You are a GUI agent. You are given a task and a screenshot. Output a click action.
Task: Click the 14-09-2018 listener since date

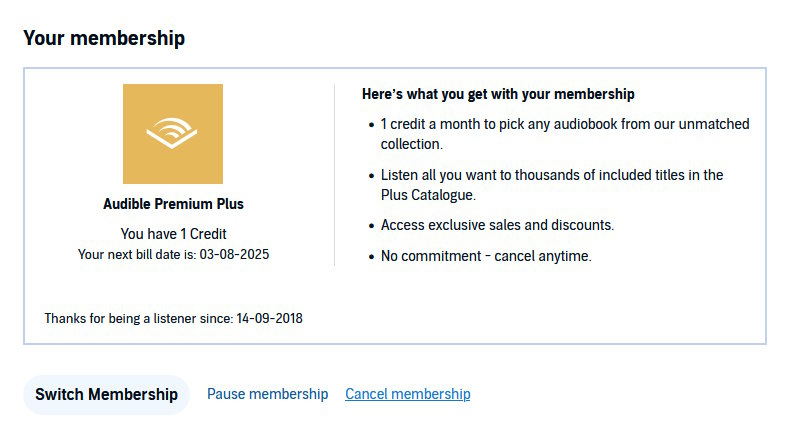(x=269, y=319)
